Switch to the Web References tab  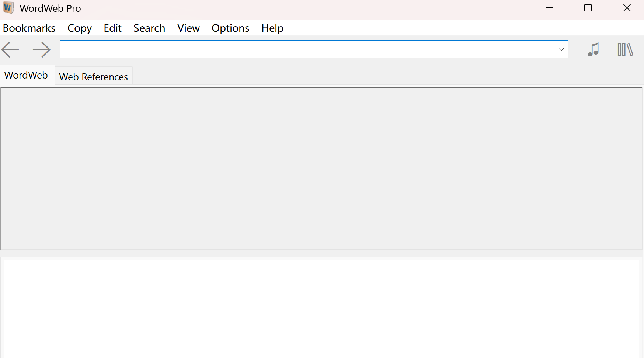(x=94, y=77)
